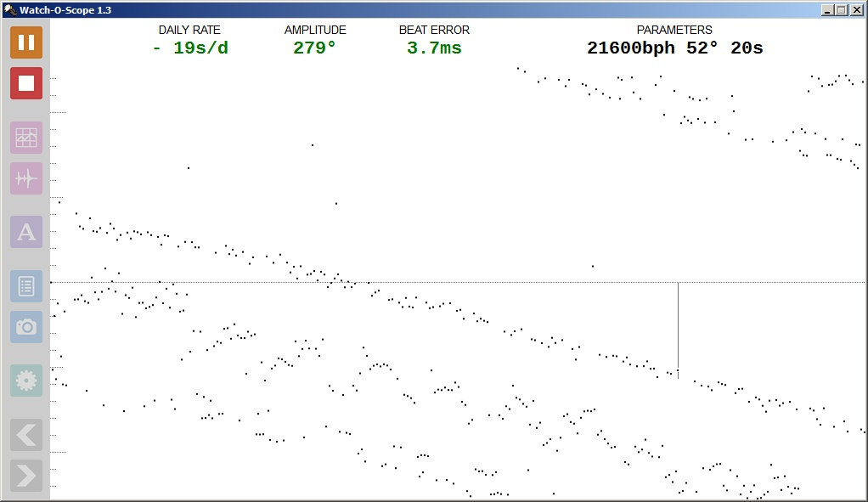
Task: Pause the measurement with the orange pause button
Action: [26, 42]
